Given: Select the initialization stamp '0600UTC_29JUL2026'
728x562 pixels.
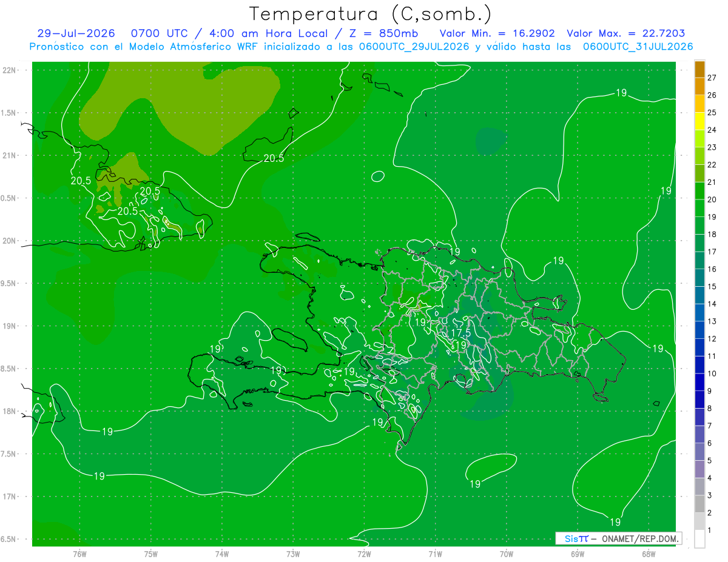Looking at the screenshot, I should 414,47.
